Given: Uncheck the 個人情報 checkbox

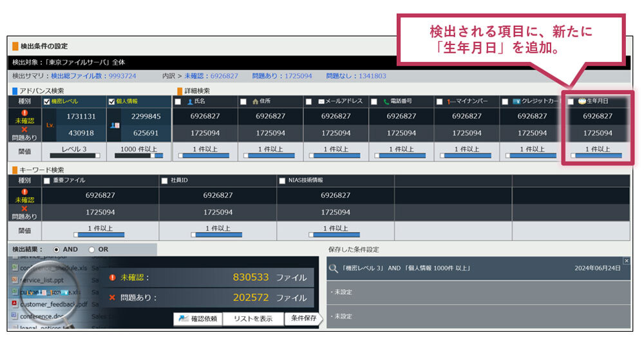Looking at the screenshot, I should (x=111, y=102).
